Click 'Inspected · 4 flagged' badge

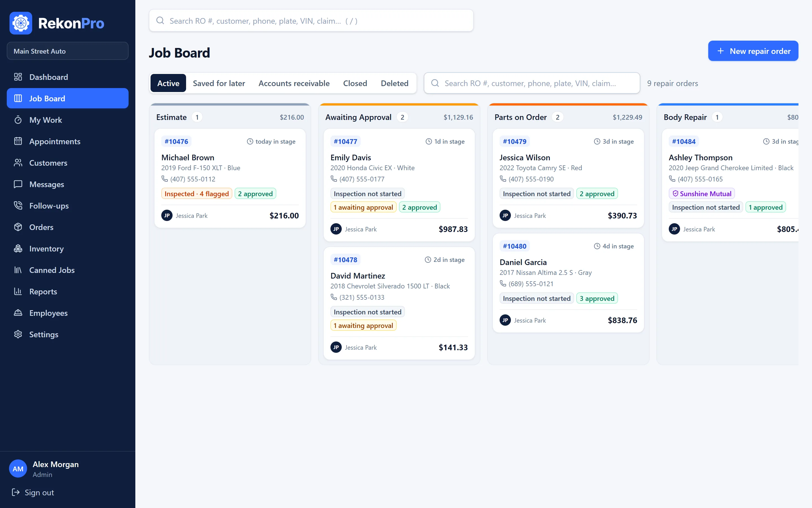(197, 194)
